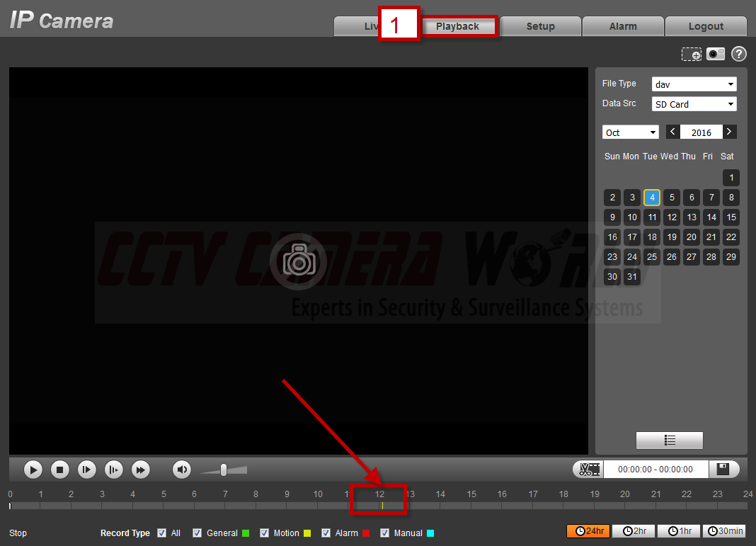Click the fast forward button

coord(141,469)
